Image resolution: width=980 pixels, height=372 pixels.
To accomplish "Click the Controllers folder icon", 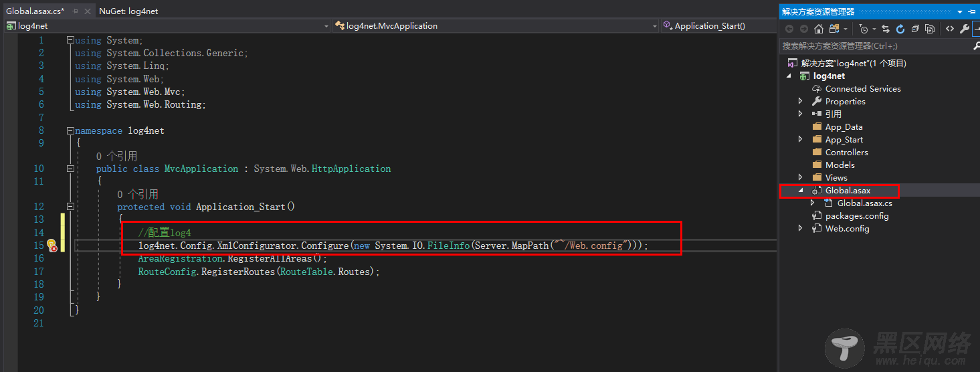I will point(817,152).
